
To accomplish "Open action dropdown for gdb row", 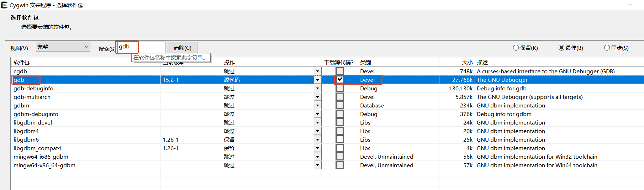I will (317, 80).
